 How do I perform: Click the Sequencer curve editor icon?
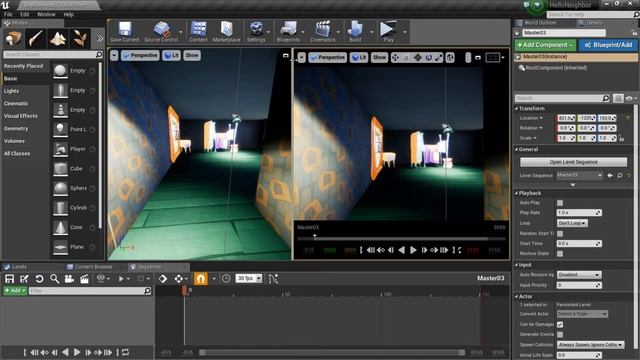(x=273, y=279)
